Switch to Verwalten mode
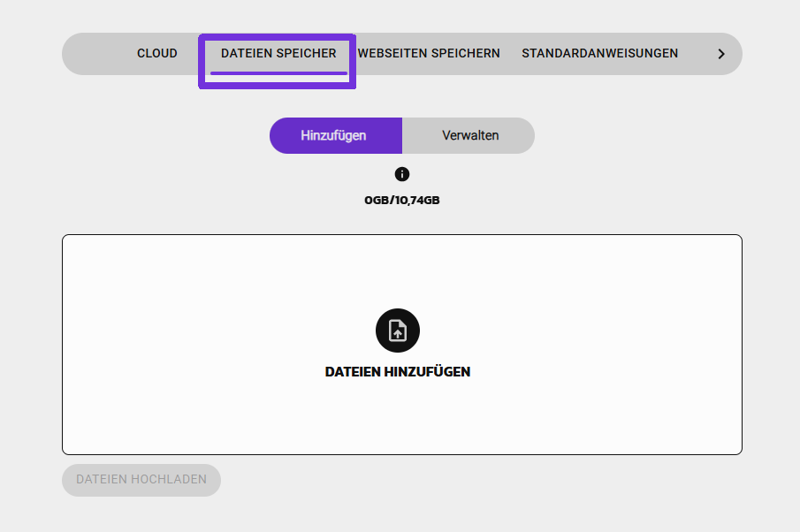The image size is (800, 532). click(470, 135)
